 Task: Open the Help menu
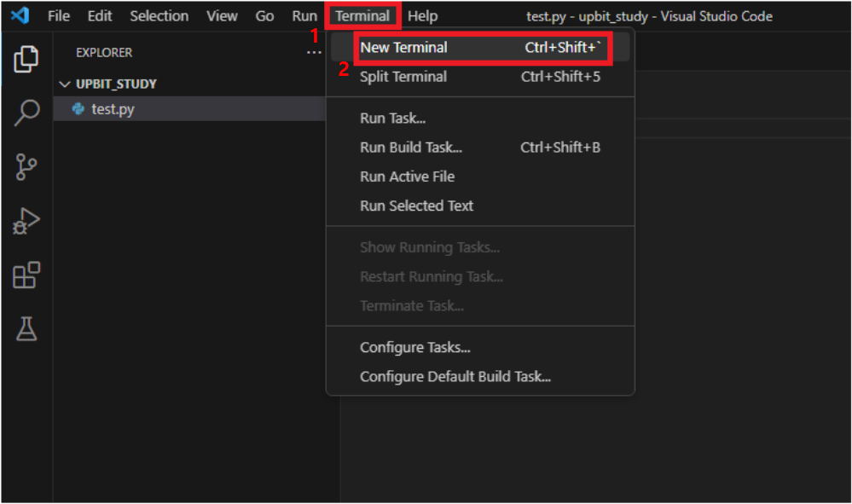pyautogui.click(x=423, y=16)
